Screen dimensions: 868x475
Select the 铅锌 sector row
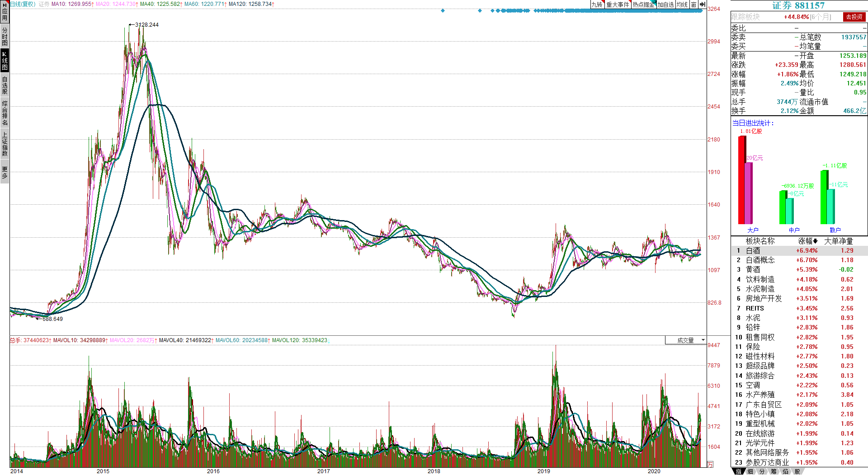coord(799,327)
